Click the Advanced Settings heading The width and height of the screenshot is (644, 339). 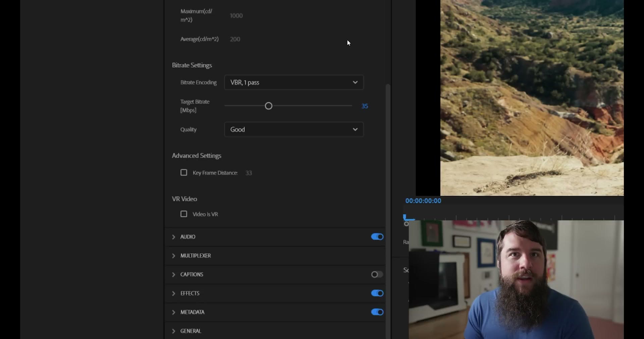(x=197, y=156)
